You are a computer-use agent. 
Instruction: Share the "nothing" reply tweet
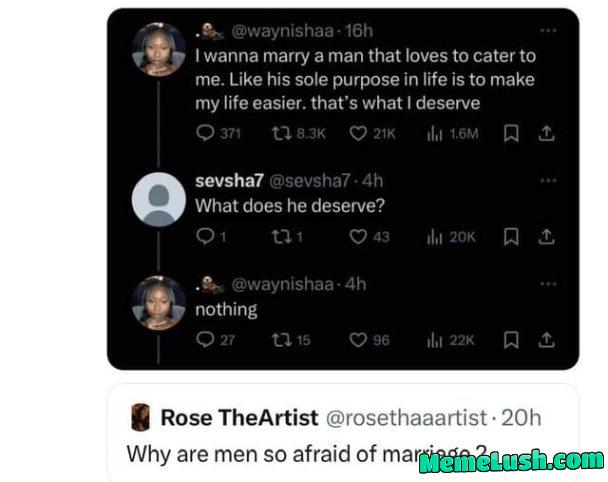[x=546, y=340]
